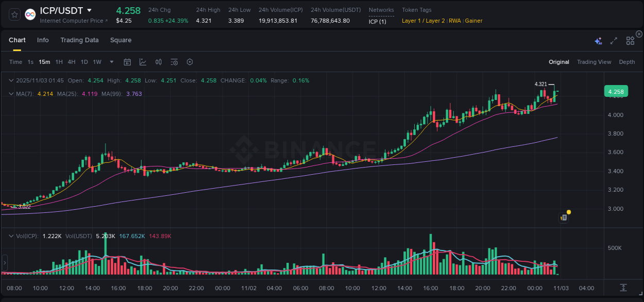Click the Gainer token tag
The image size is (644, 302).
coord(473,21)
